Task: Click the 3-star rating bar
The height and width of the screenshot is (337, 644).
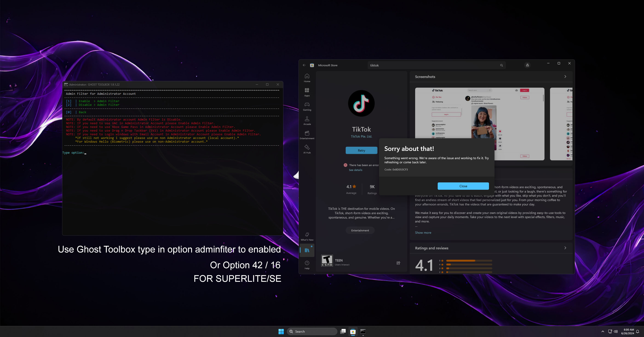Action: 469,268
